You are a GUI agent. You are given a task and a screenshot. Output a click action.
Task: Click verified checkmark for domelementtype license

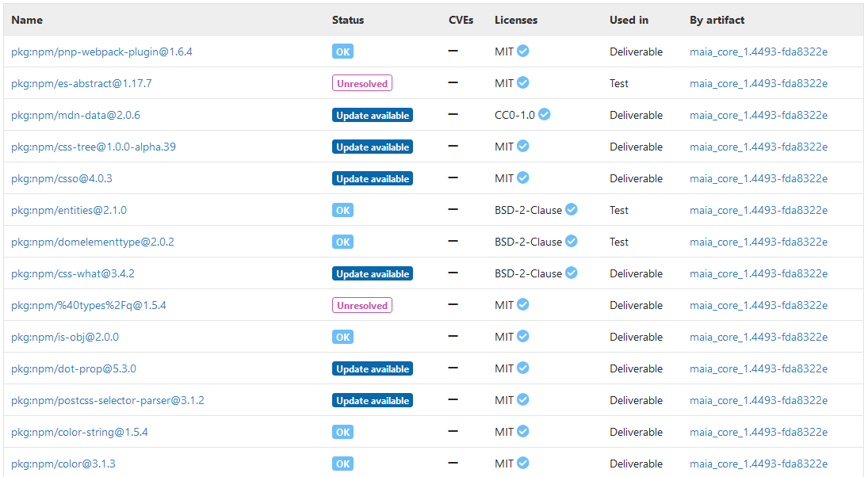click(572, 241)
